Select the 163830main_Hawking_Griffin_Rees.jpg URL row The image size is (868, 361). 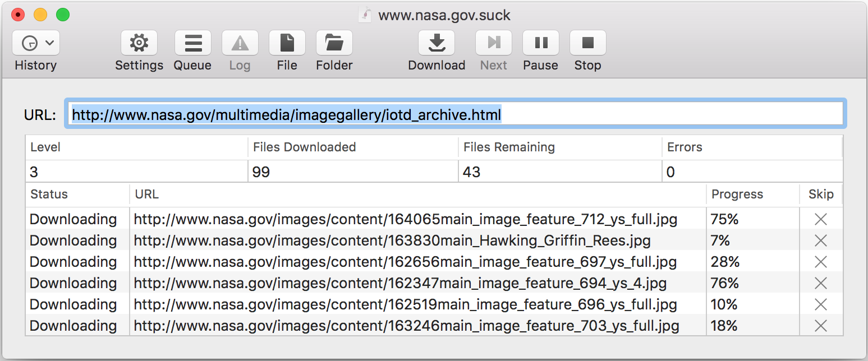coord(392,240)
